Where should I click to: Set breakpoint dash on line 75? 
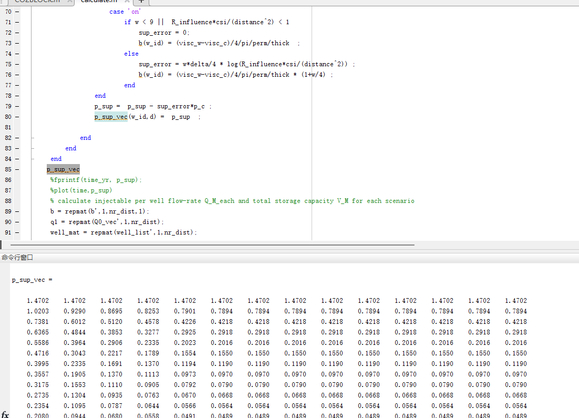click(17, 64)
